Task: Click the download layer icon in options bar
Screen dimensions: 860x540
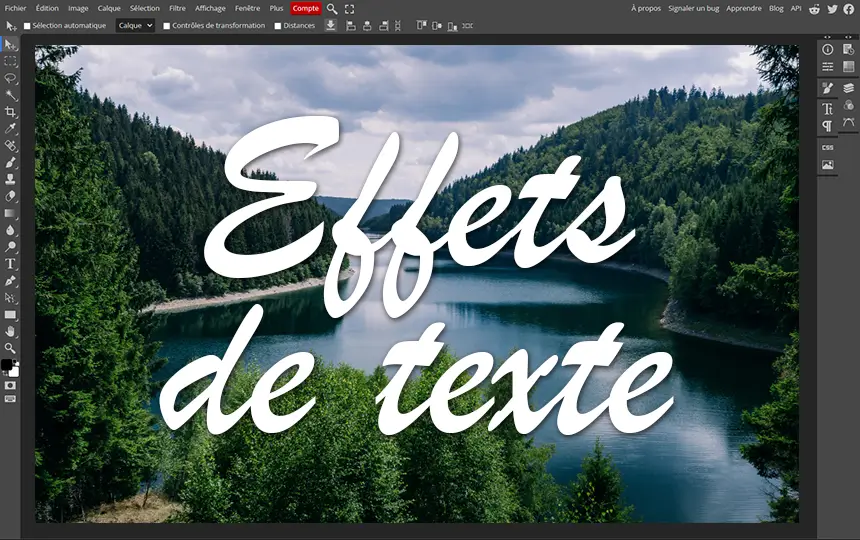Action: tap(330, 25)
